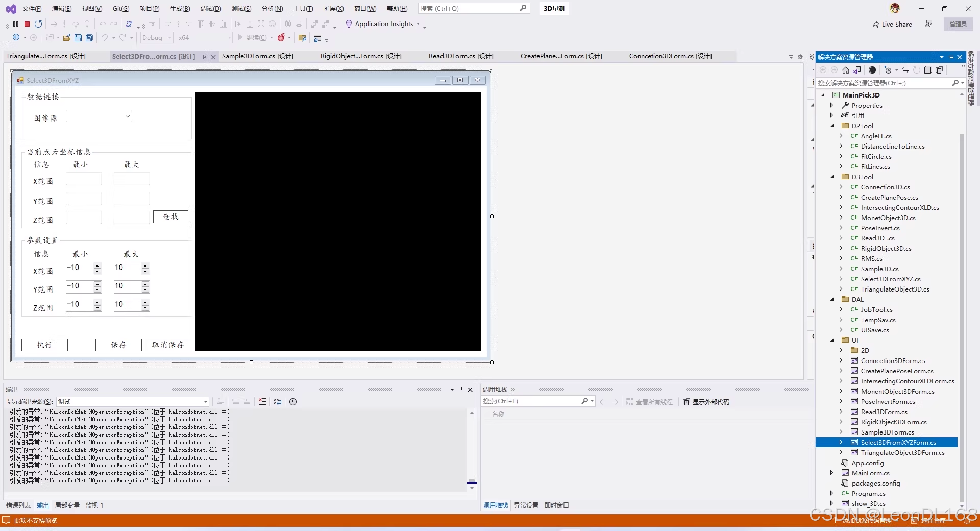980x531 pixels.
Task: Collapse all in Solution Explorer
Action: click(928, 70)
